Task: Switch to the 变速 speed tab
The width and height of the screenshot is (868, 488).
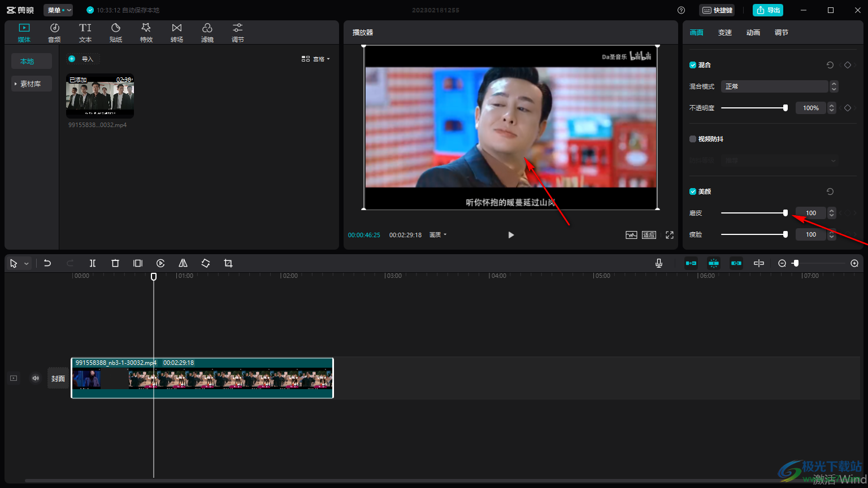Action: tap(725, 33)
